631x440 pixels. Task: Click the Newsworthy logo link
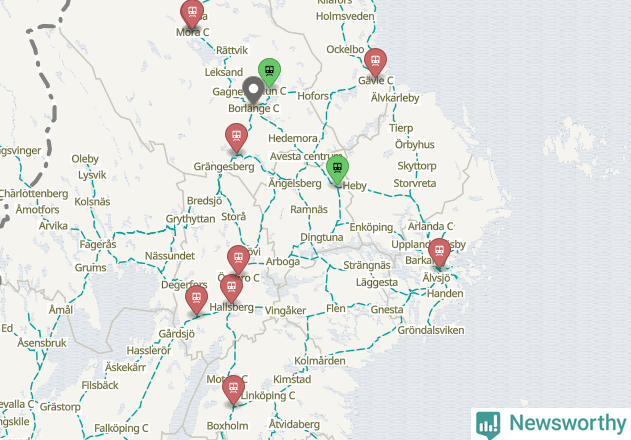[x=551, y=424]
